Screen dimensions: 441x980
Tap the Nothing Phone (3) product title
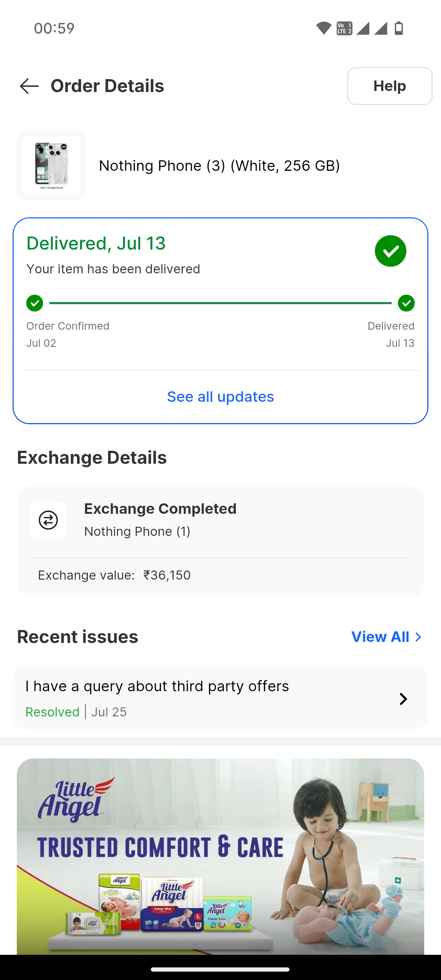point(219,166)
